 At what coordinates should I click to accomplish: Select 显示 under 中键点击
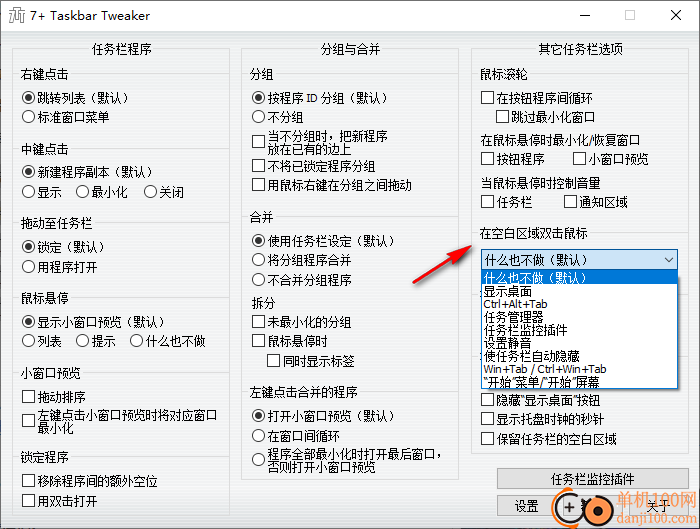(29, 192)
